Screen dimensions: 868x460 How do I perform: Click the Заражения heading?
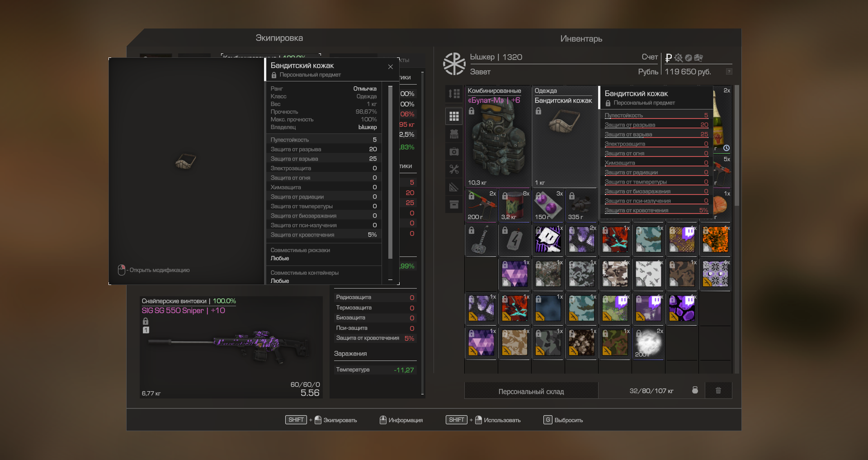[x=350, y=354]
